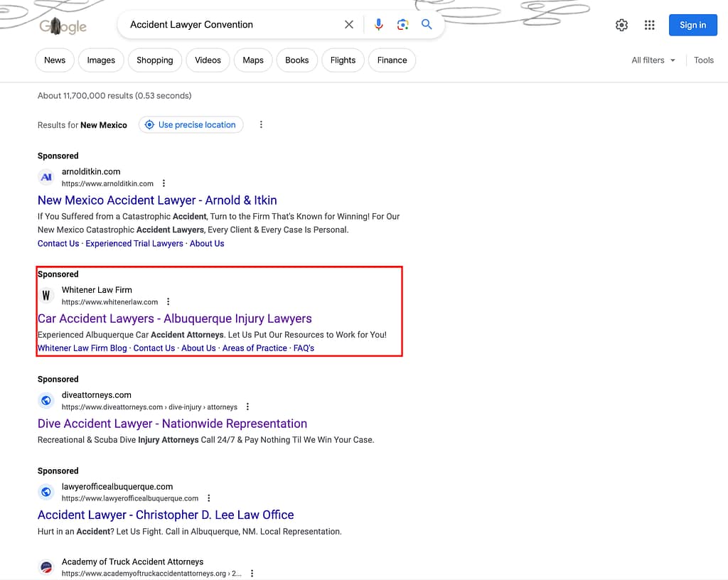Open Experienced Trial Lawyers sitelink

[134, 244]
